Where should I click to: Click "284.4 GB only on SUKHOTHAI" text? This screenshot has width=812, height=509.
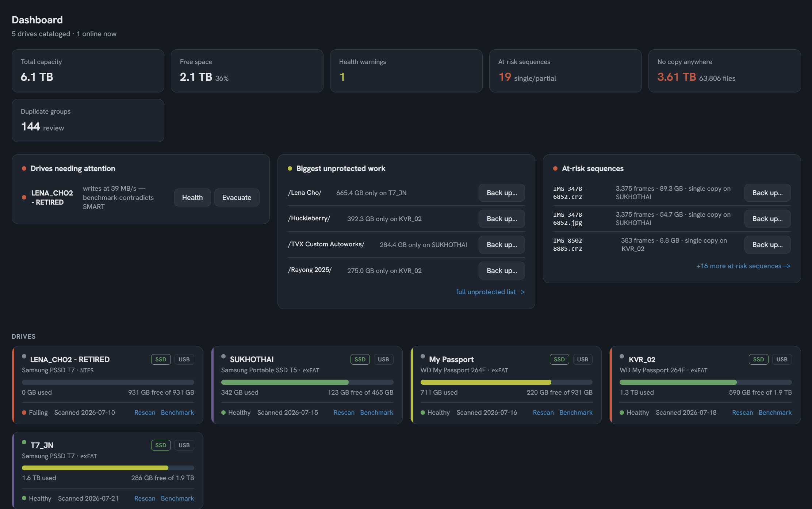(423, 244)
